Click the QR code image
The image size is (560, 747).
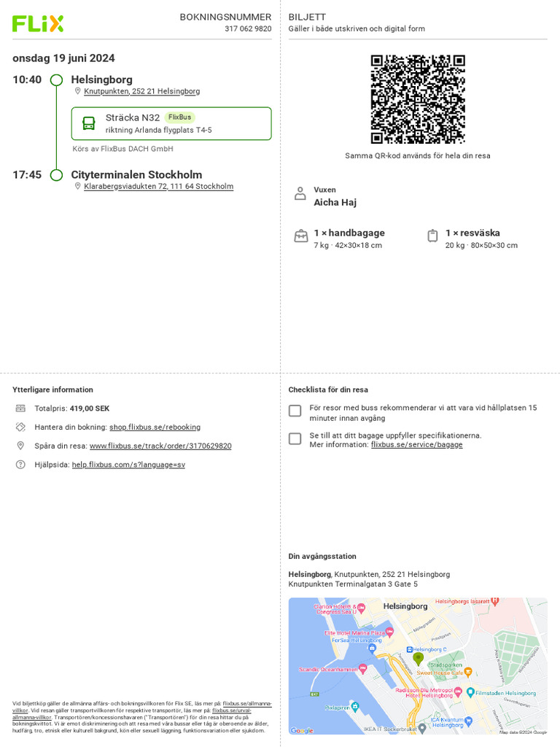pyautogui.click(x=418, y=99)
